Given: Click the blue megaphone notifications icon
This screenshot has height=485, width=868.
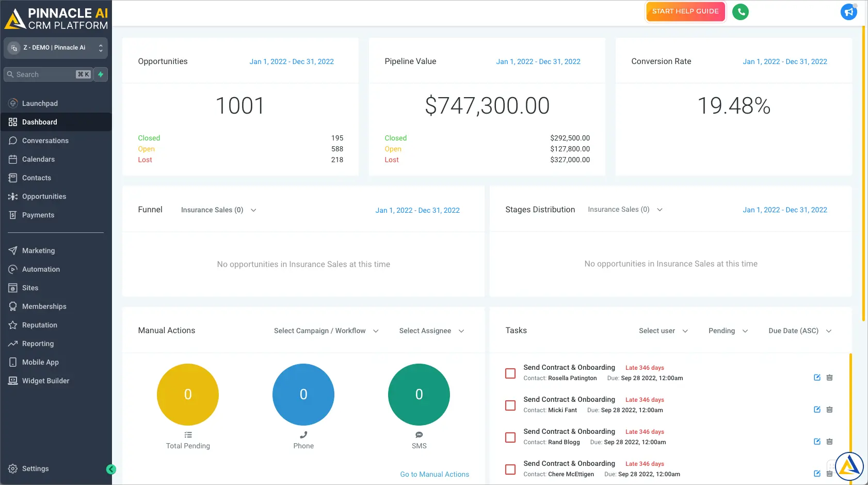Looking at the screenshot, I should pos(848,11).
